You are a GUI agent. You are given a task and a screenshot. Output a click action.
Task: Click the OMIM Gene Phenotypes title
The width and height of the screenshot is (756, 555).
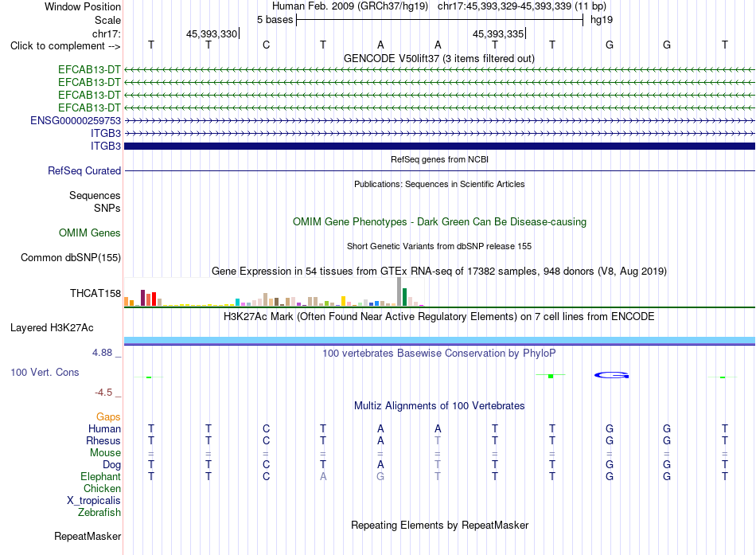tap(440, 222)
